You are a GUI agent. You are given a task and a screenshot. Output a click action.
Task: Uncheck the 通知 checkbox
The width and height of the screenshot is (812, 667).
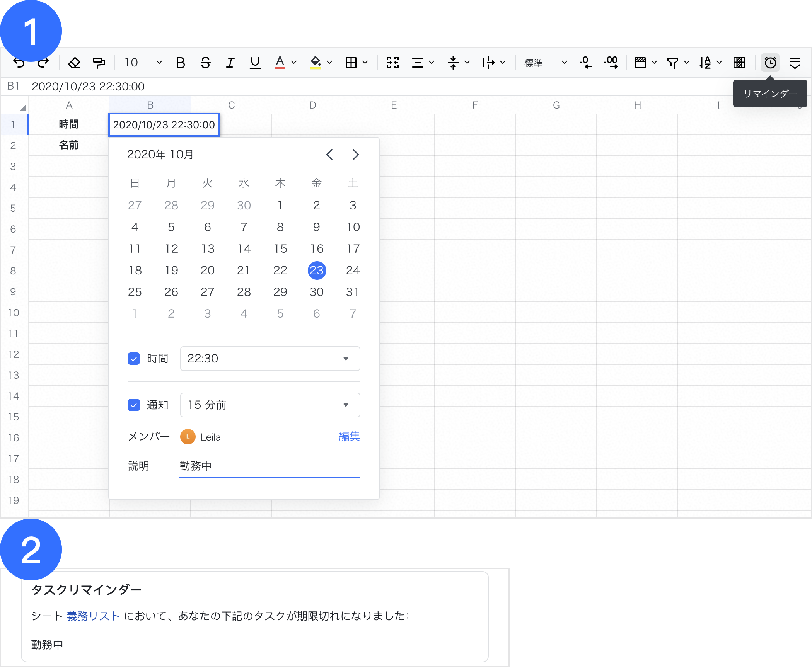click(x=134, y=405)
